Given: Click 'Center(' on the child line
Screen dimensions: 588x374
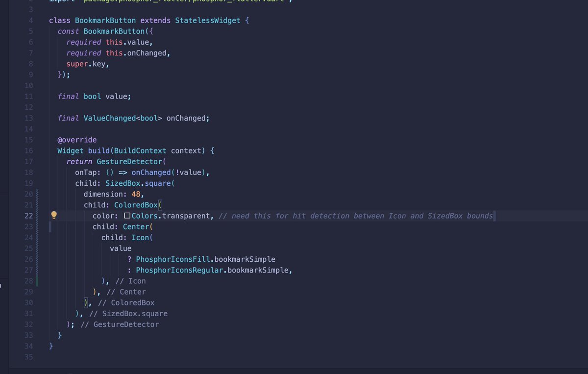Looking at the screenshot, I should coord(138,226).
